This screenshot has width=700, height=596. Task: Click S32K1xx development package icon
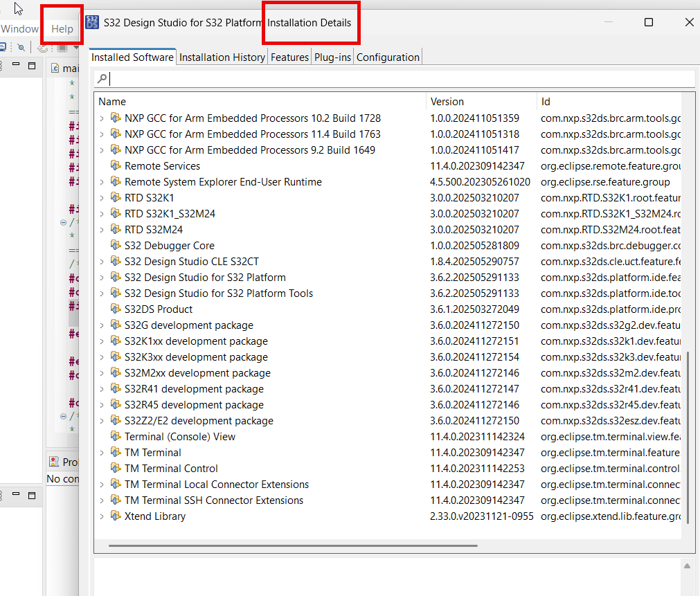[116, 341]
